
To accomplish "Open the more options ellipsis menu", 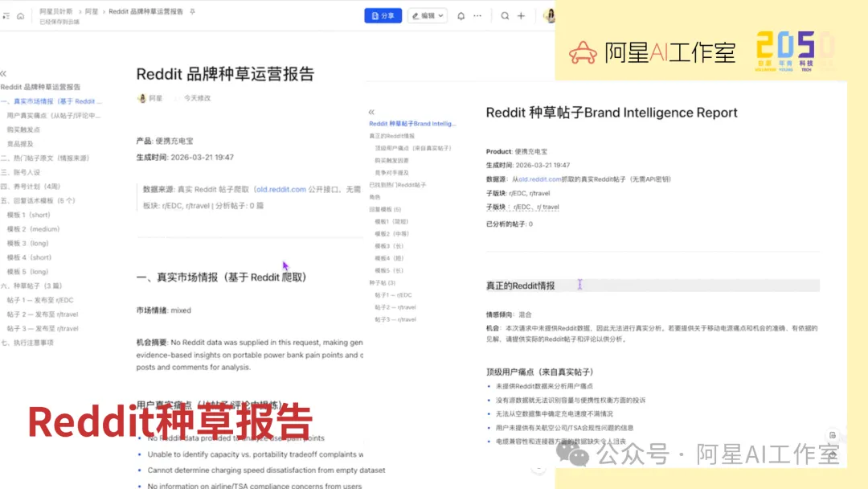I will (478, 16).
